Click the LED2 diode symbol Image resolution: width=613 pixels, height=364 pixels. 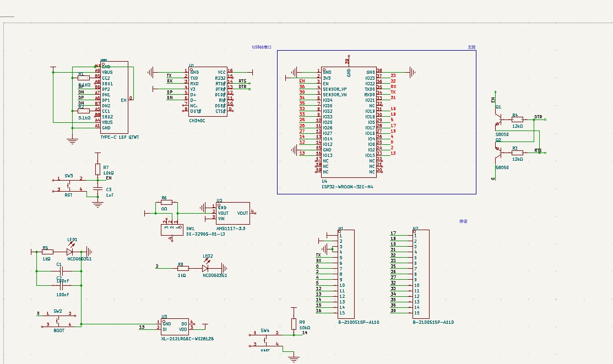coord(205,268)
